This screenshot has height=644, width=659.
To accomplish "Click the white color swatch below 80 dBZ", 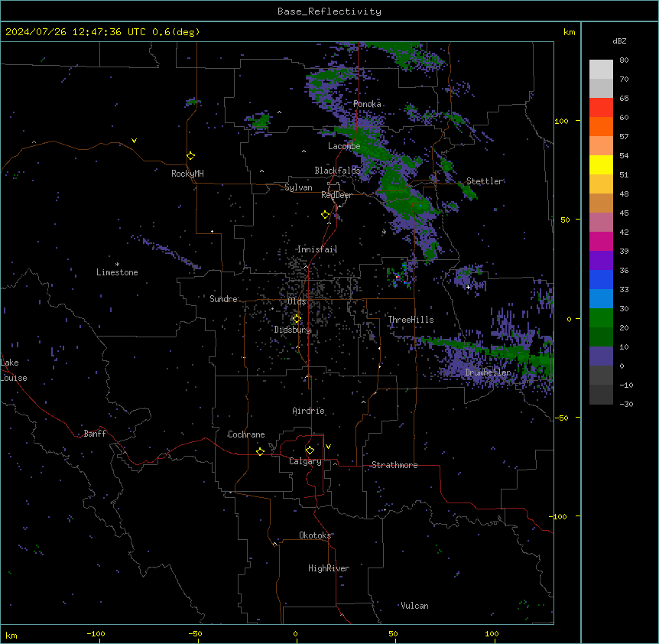I will 601,70.
